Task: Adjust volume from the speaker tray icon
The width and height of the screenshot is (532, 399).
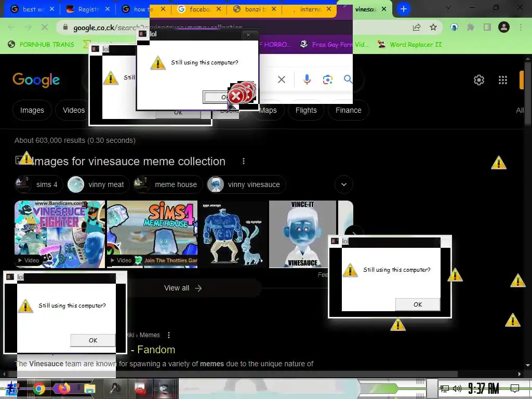Action: [457, 389]
